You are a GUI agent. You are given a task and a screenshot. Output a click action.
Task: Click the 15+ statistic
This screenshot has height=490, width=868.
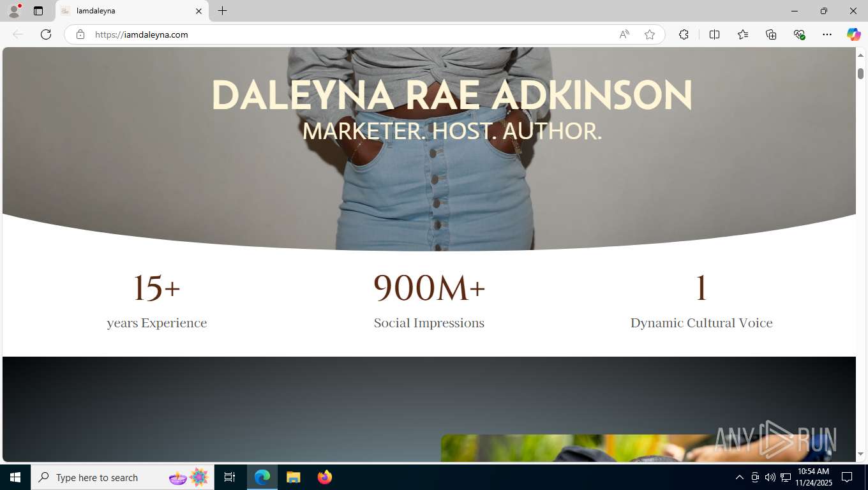(x=157, y=288)
